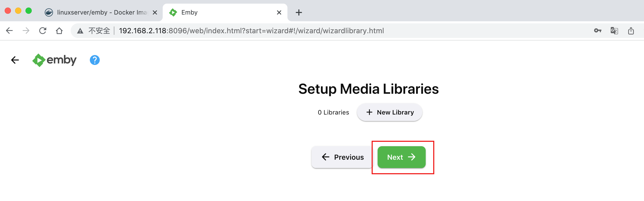This screenshot has width=644, height=201.
Task: Click the not-secure warning triangle icon
Action: (80, 31)
